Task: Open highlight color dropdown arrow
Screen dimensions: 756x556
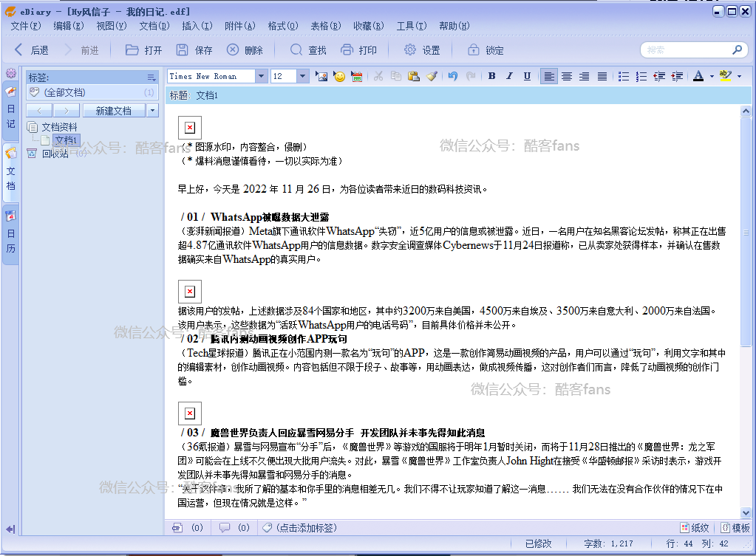Action: 739,76
